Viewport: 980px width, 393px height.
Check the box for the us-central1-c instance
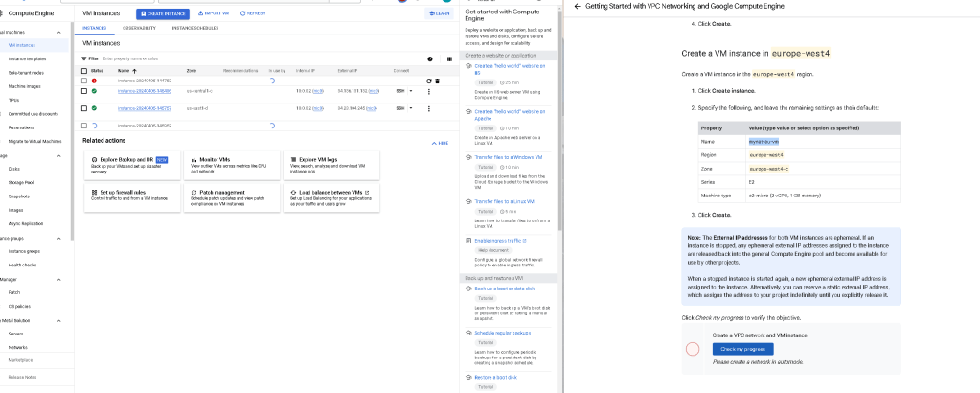coord(84,91)
